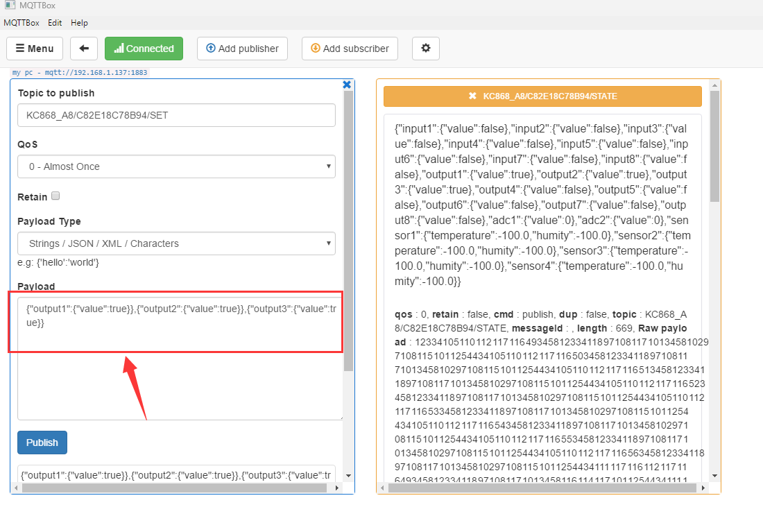Click the MQTTBox app icon in title bar
Viewport: 763px width, 532px height.
[x=10, y=6]
